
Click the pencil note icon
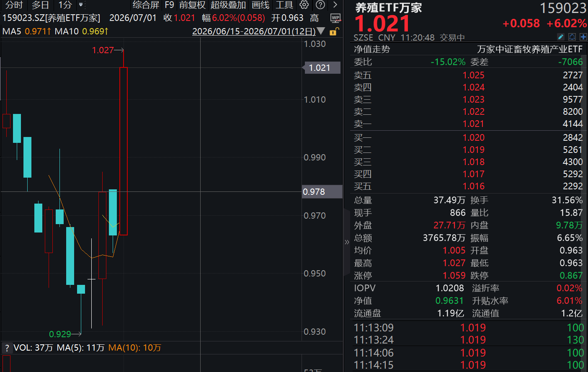pos(561,37)
